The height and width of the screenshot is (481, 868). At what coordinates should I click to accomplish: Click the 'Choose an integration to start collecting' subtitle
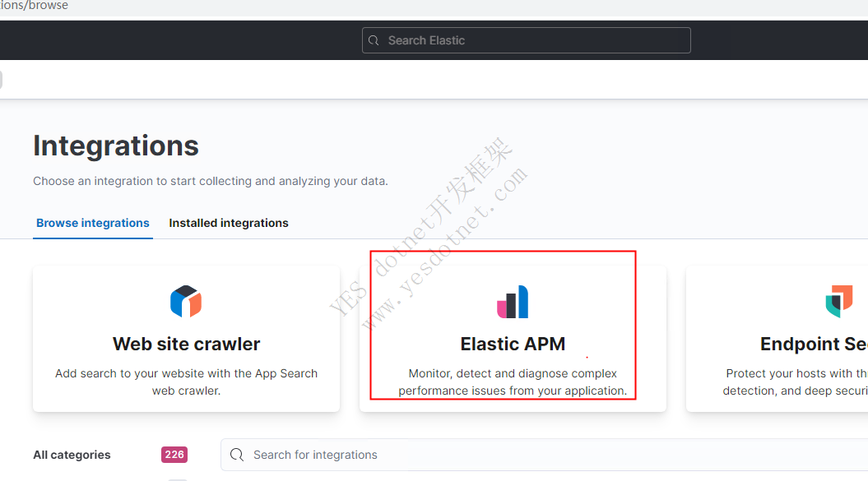point(211,181)
